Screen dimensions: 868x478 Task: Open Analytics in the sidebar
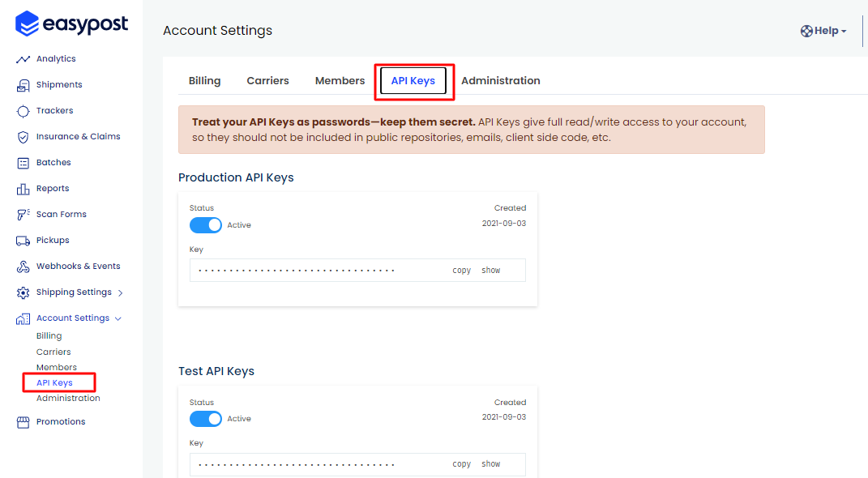(x=56, y=58)
